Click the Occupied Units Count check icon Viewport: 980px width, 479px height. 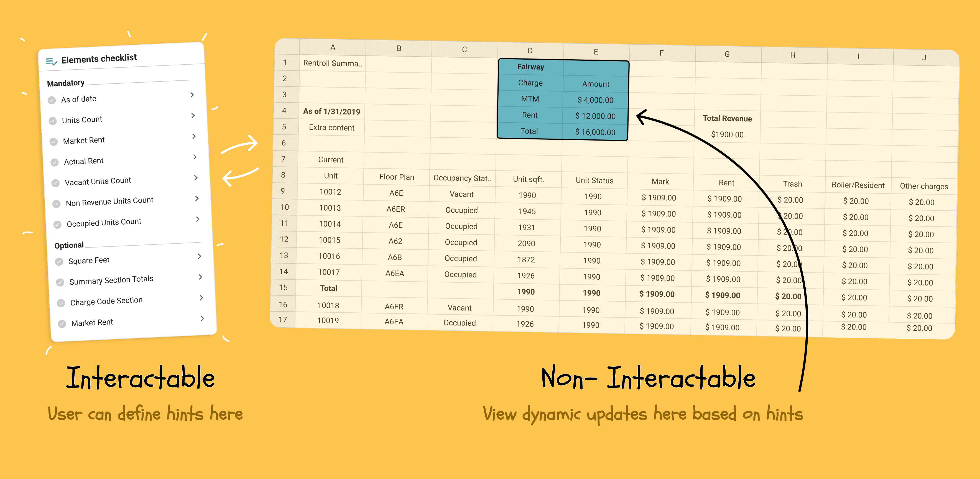57,225
